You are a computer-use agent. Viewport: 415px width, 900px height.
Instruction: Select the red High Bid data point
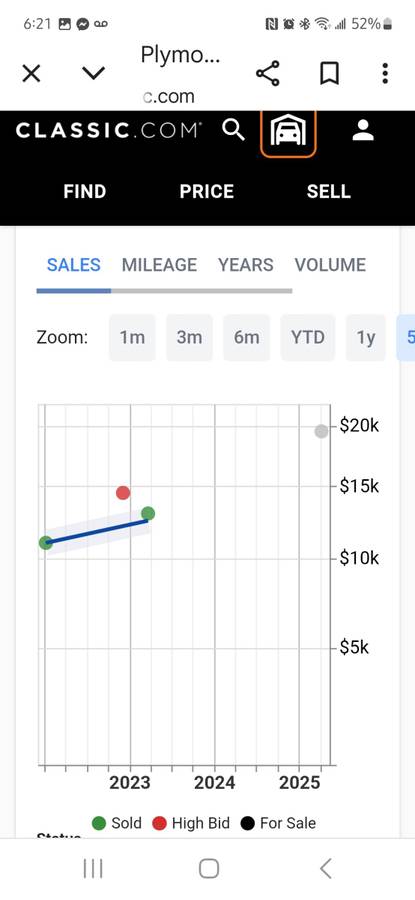(x=123, y=492)
